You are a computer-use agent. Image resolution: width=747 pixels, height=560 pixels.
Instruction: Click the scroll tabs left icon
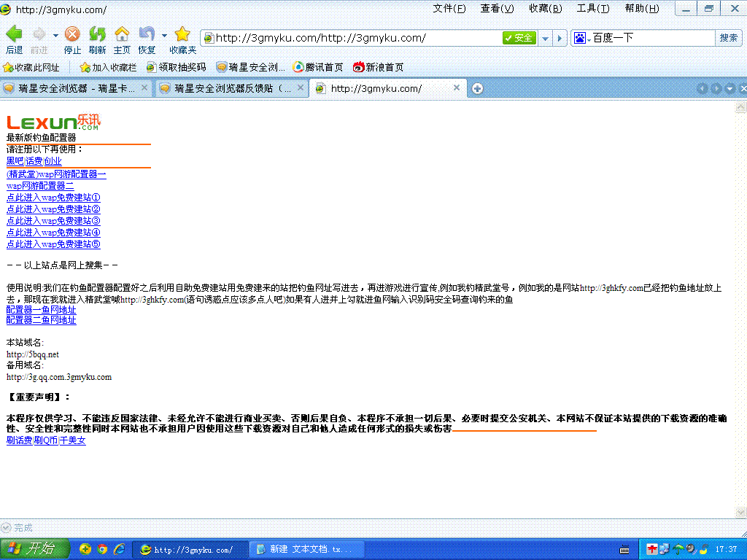pyautogui.click(x=702, y=88)
